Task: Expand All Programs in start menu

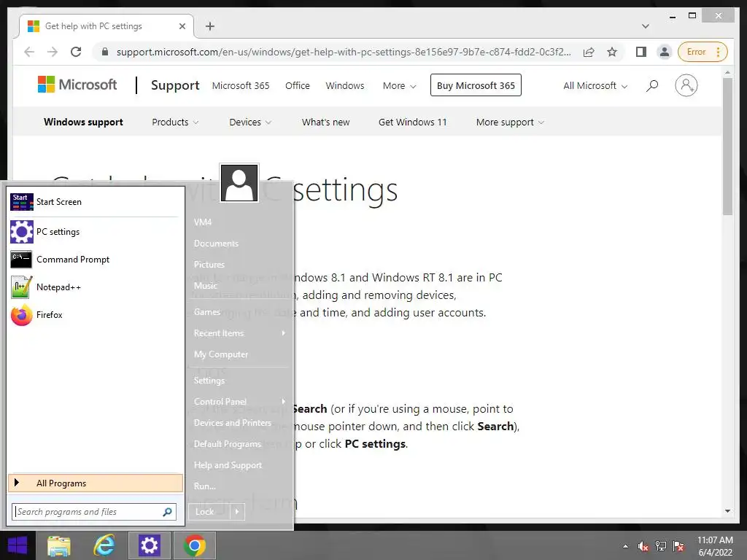Action: coord(96,483)
